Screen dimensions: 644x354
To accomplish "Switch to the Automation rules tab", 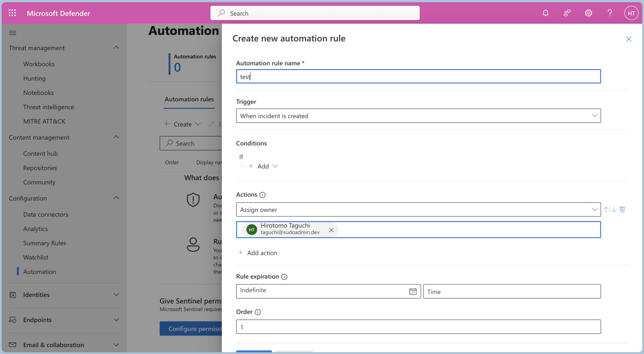I will pos(189,99).
